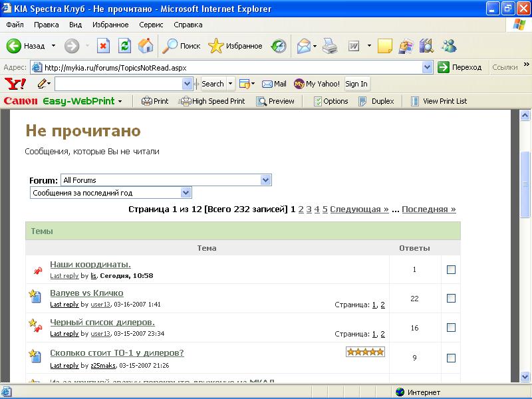Click the browser Print icon

[x=330, y=46]
